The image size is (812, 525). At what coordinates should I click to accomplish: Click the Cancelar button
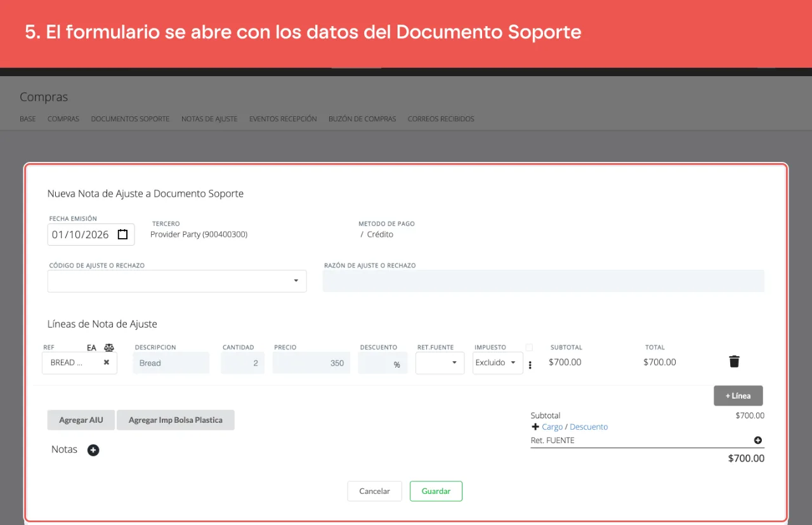(x=374, y=491)
